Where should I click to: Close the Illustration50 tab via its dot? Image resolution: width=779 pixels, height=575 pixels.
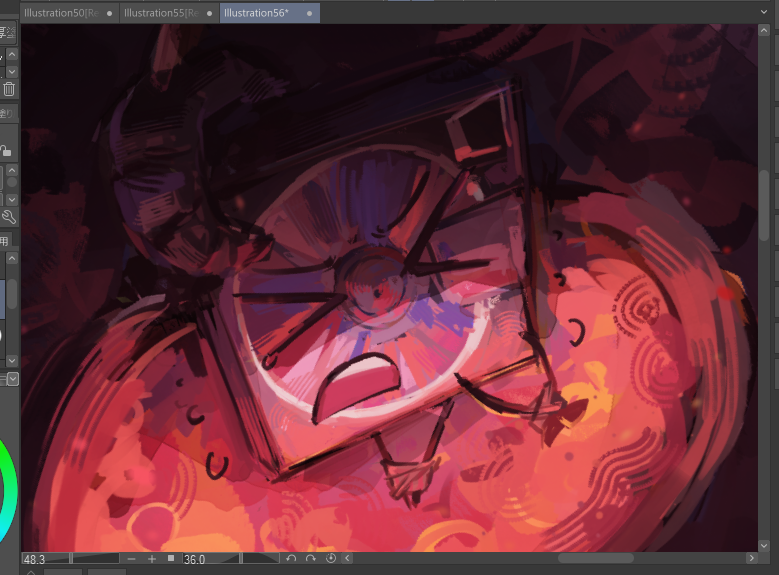coord(109,13)
